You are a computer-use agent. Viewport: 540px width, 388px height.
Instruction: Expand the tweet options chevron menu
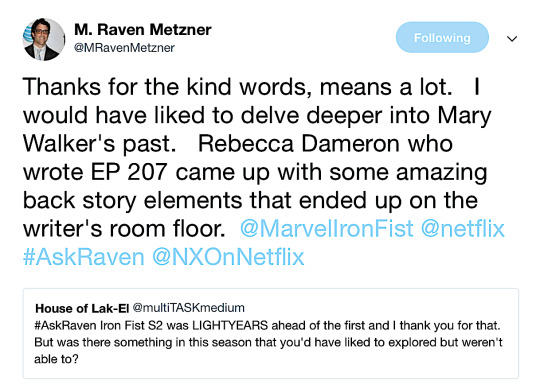coord(512,38)
